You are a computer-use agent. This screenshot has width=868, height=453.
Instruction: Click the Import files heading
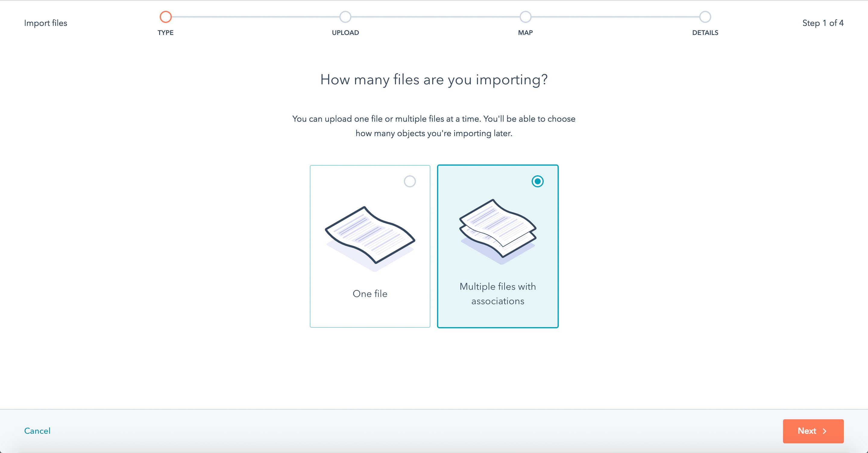tap(46, 23)
